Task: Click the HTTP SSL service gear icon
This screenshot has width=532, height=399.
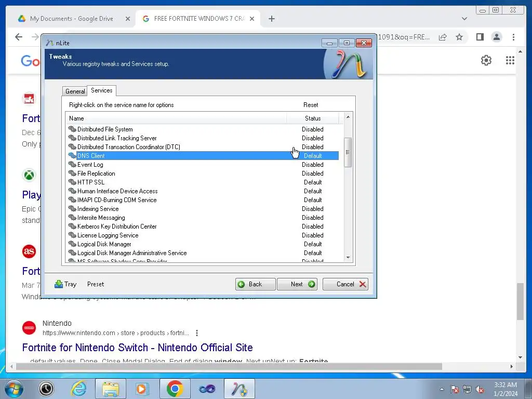Action: pos(72,182)
